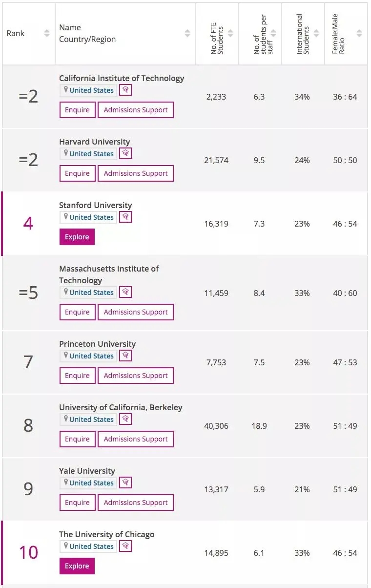Click the graduation cap icon for UC Berkeley

125,419
